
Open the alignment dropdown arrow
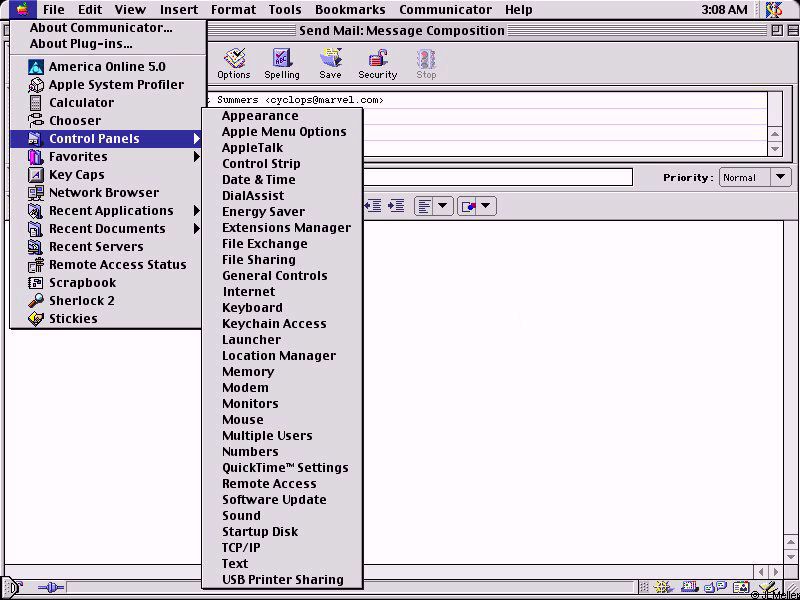pos(442,207)
